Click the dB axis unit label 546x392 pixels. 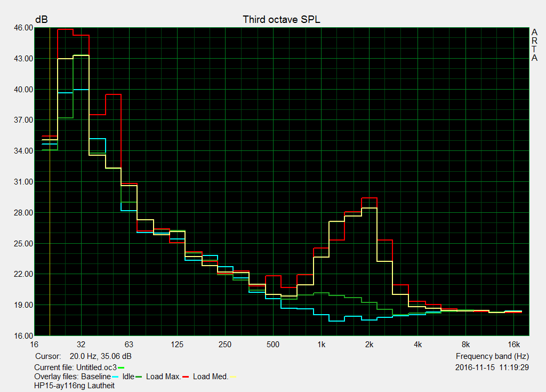coord(41,19)
